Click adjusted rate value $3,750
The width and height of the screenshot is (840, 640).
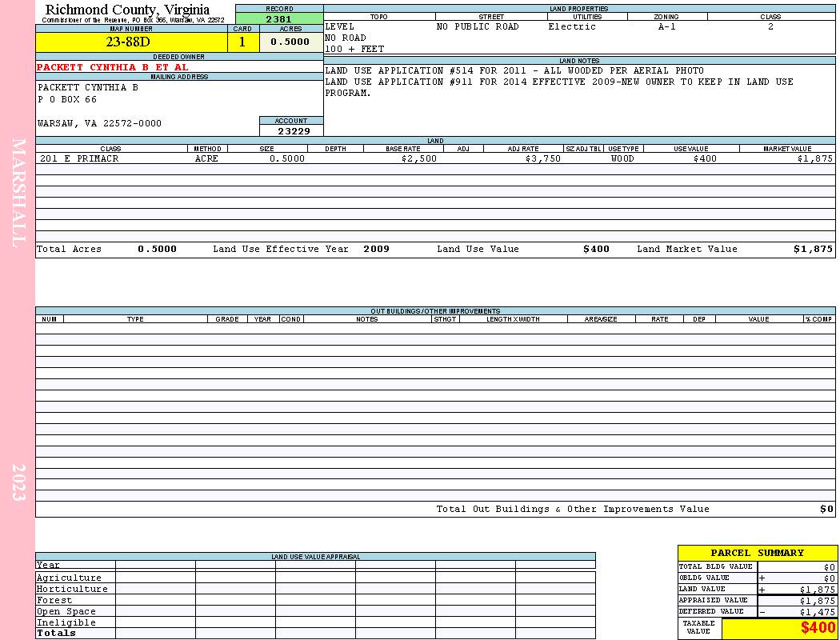[x=542, y=159]
